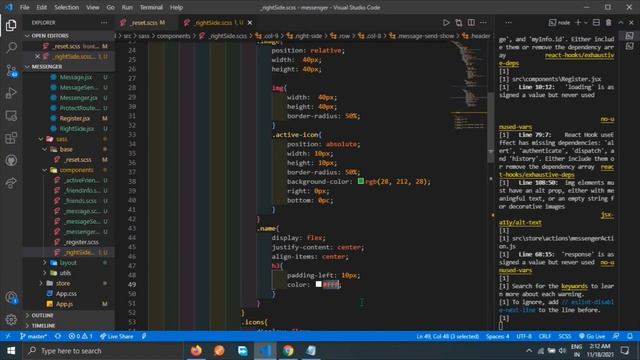Click the editor vertical scrollbar thumb
This screenshot has height=360, width=640.
pos(491,127)
